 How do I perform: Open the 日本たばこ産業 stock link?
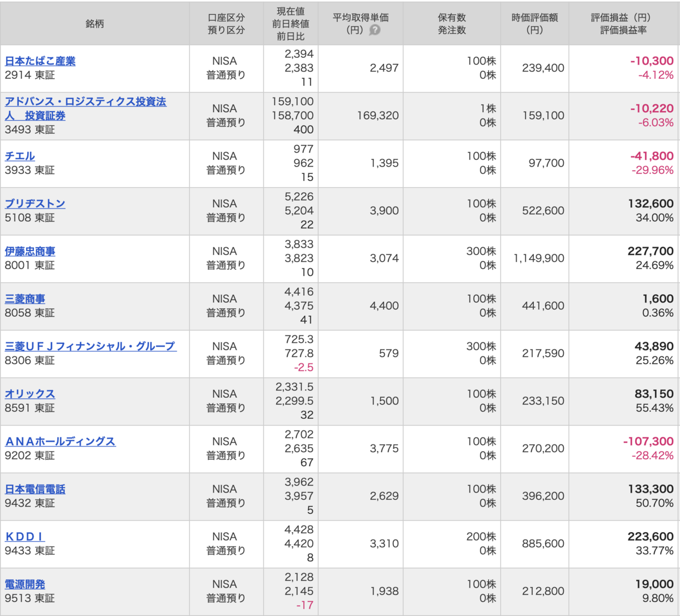[x=40, y=61]
